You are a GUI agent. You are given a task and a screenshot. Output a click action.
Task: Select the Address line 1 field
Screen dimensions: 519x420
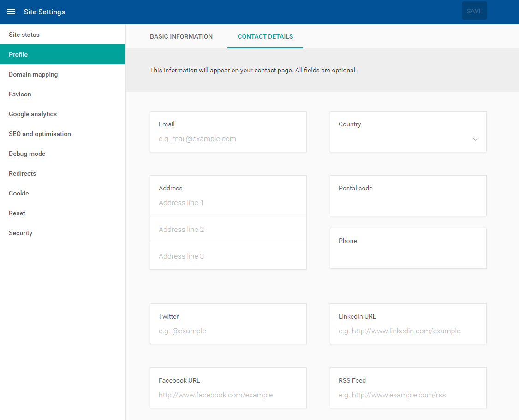click(228, 202)
